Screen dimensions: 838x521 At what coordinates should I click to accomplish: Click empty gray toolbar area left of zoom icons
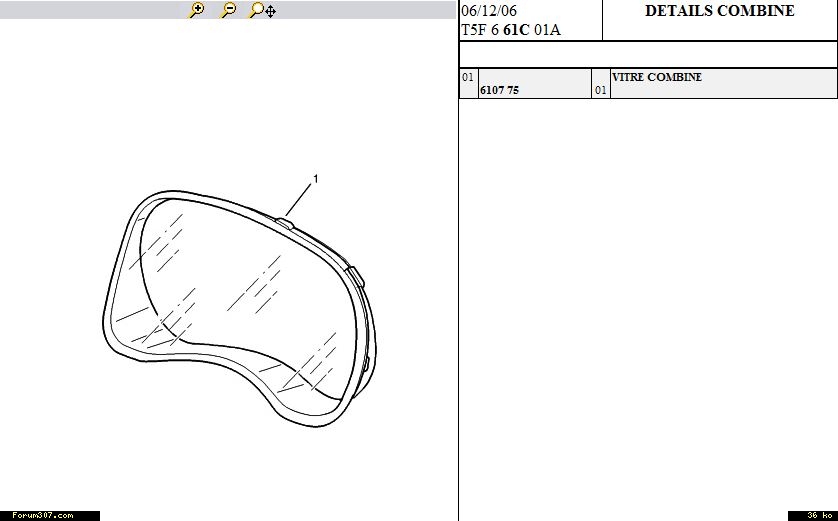tap(90, 10)
